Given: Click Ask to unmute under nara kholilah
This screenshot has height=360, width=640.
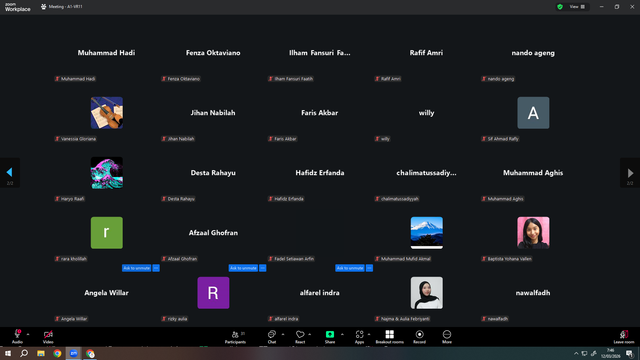Looking at the screenshot, I should (x=137, y=268).
